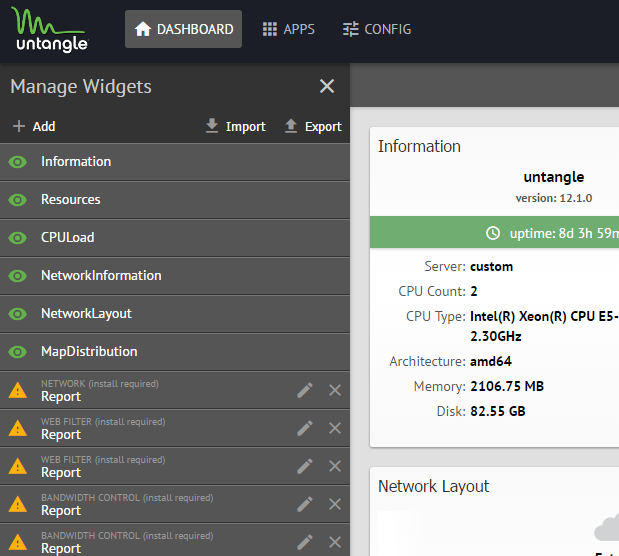Click the Untangle logo
The image size is (619, 556).
(50, 30)
